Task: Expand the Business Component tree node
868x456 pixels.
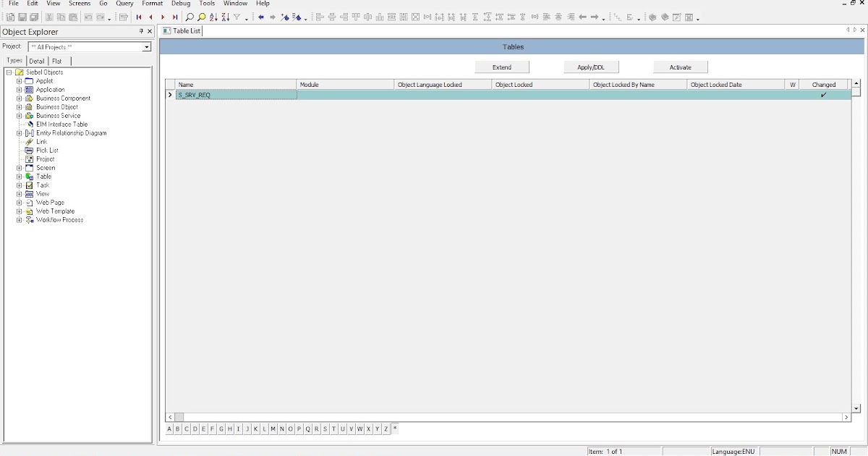Action: pos(19,98)
